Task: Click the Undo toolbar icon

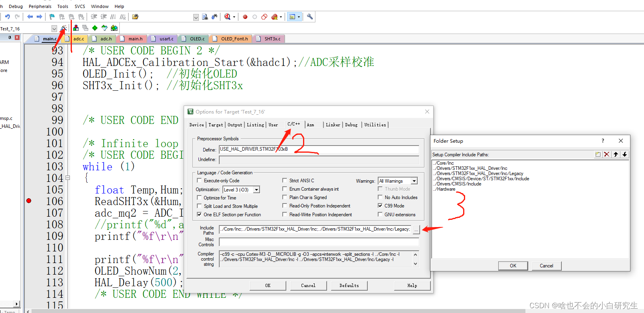Action: click(x=8, y=17)
